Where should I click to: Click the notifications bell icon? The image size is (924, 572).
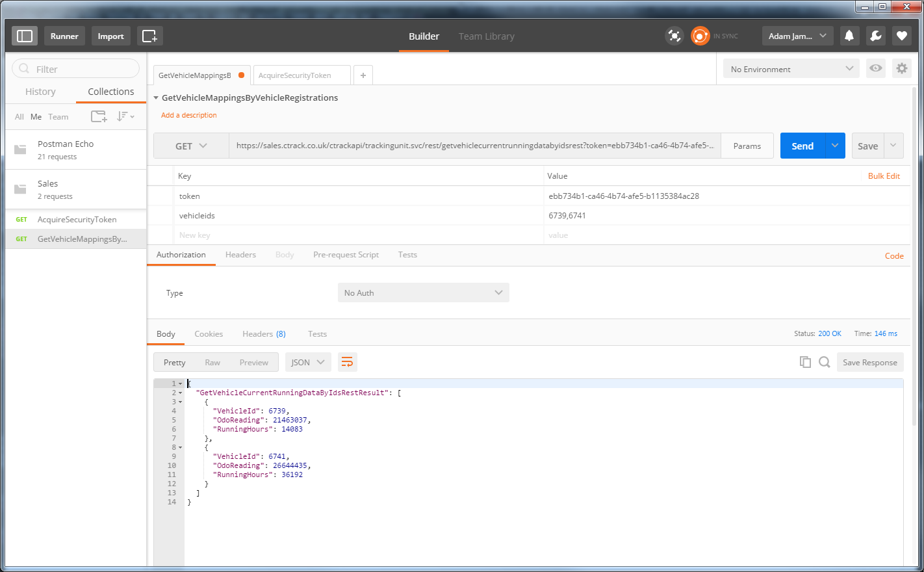(849, 36)
